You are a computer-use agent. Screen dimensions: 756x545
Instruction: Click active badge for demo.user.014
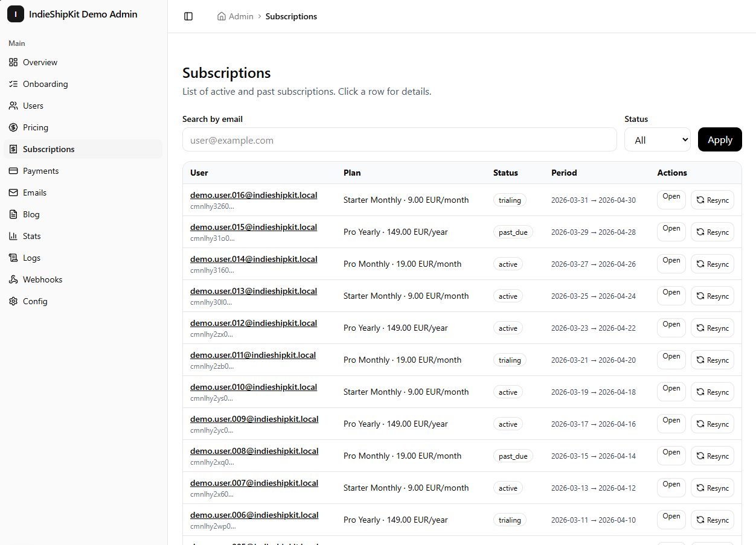point(508,264)
